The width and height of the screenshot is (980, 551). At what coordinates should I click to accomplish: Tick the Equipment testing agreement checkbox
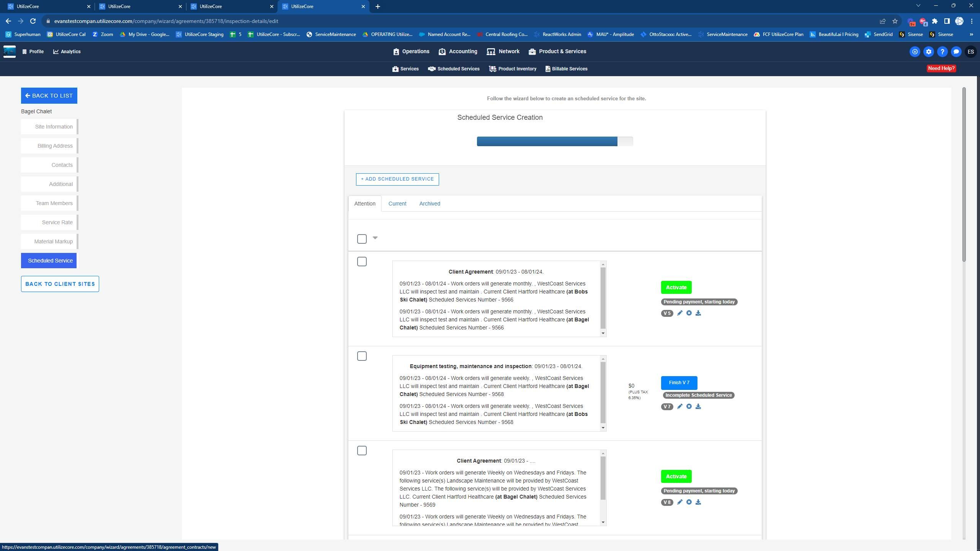click(362, 356)
